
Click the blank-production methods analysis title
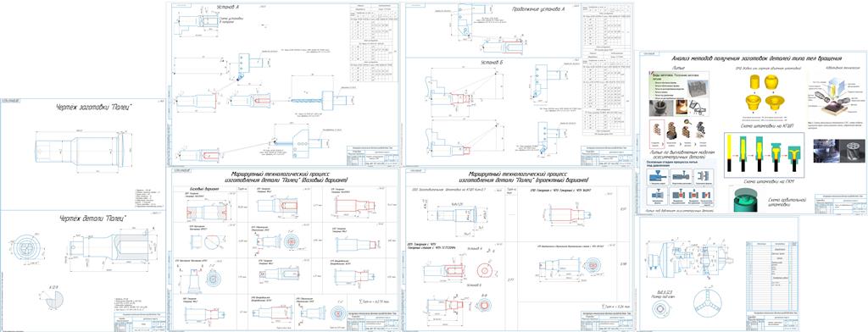pyautogui.click(x=757, y=58)
